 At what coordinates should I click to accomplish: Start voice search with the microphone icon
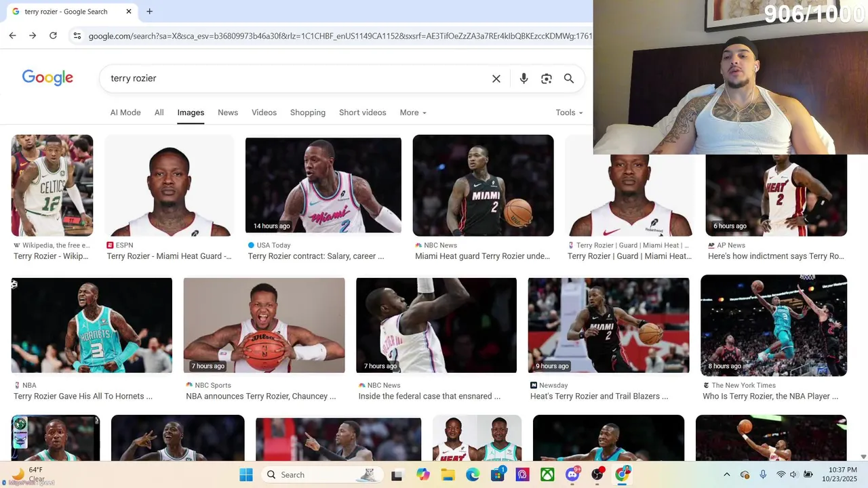tap(524, 79)
